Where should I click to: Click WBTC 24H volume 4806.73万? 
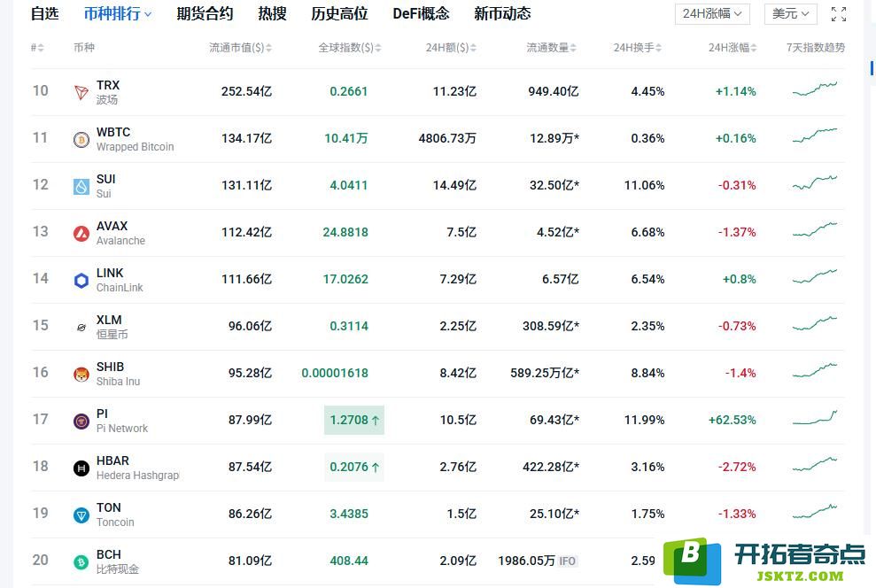tap(447, 138)
